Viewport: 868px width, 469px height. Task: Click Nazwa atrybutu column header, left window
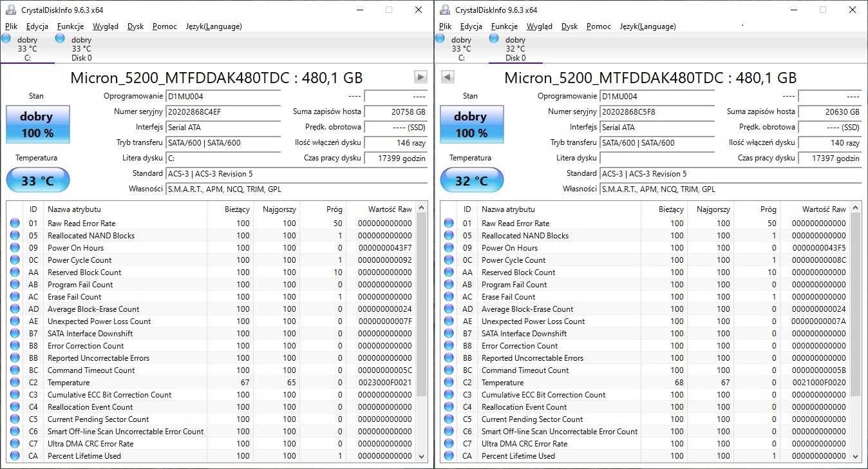point(126,209)
